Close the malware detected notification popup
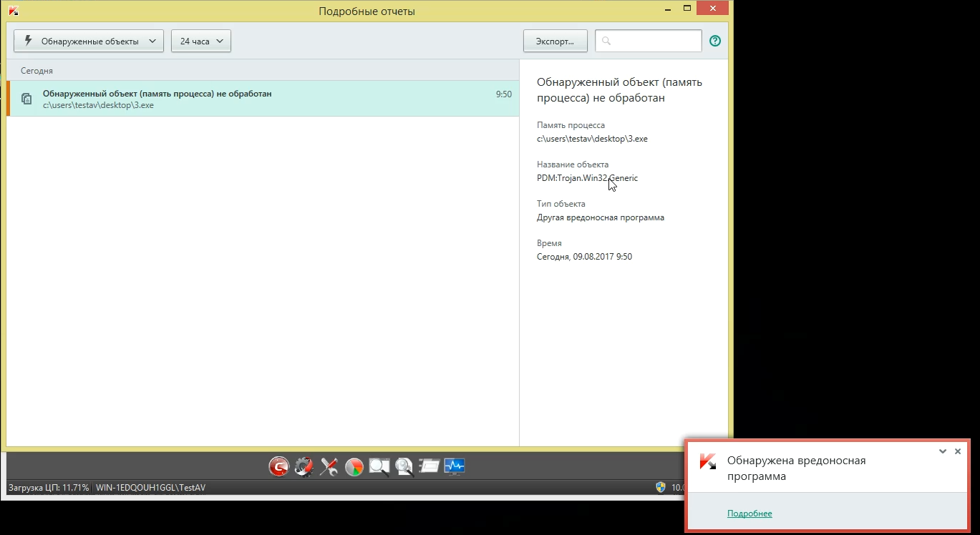Viewport: 980px width, 535px height. pyautogui.click(x=958, y=451)
